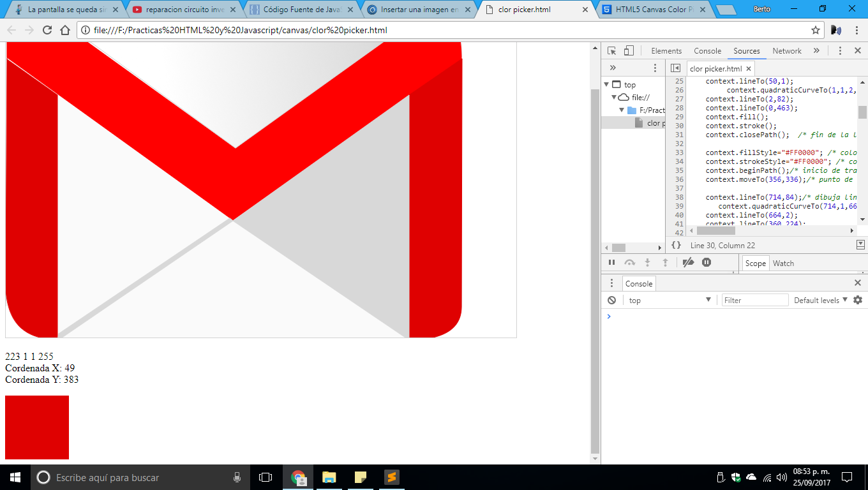Open the Scope debugger tab
This screenshot has height=490, width=868.
(756, 263)
